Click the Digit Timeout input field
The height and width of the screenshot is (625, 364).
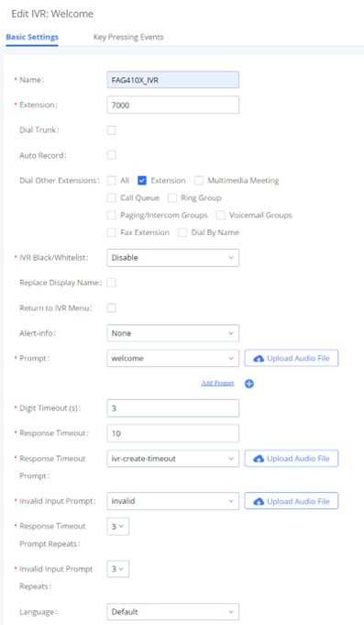click(173, 408)
